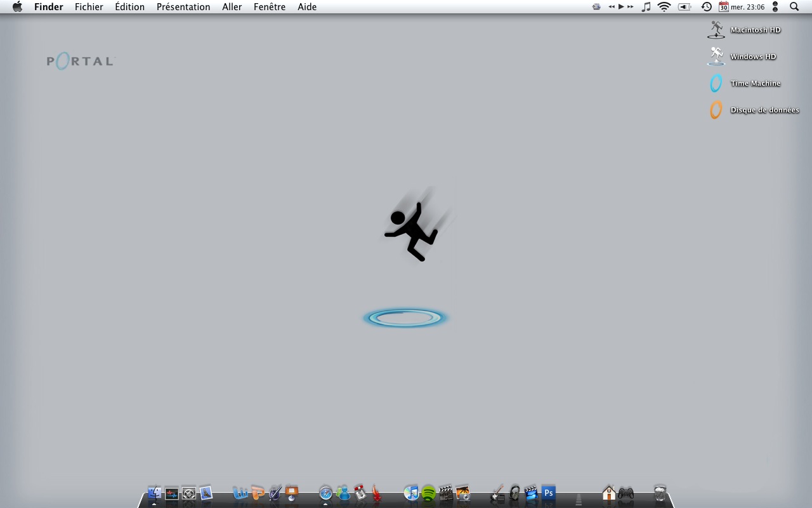Open the Time Machine menu bar icon
The height and width of the screenshot is (508, 812).
coord(706,7)
